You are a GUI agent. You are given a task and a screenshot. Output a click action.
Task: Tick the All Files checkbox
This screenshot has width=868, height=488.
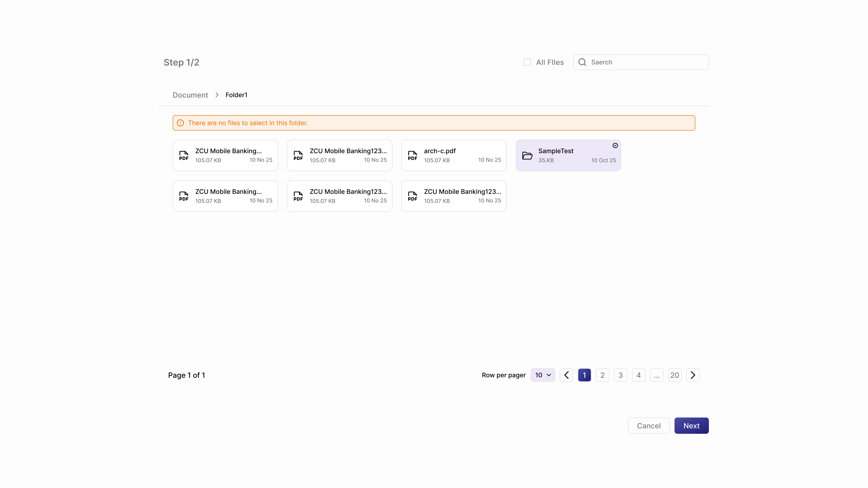(527, 62)
